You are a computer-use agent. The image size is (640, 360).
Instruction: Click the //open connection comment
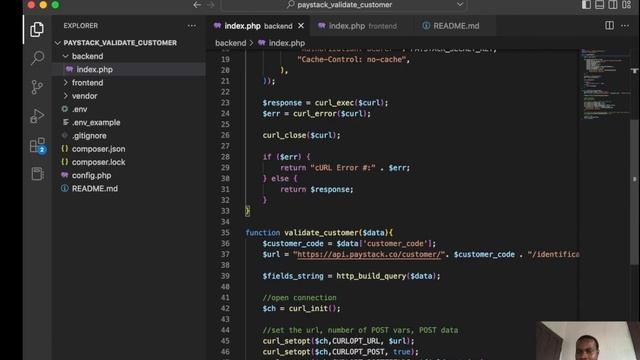coord(300,298)
